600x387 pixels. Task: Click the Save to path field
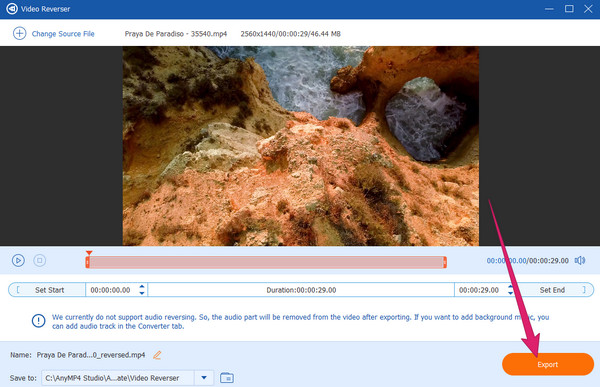117,378
